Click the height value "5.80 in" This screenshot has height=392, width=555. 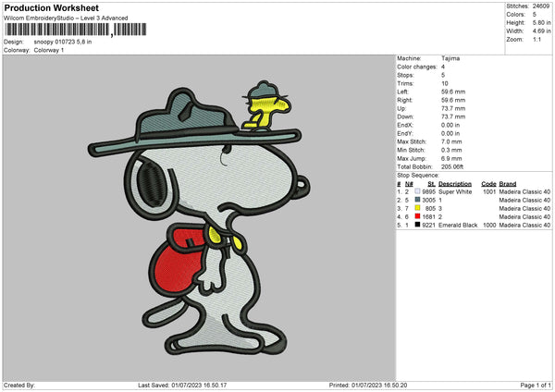541,22
